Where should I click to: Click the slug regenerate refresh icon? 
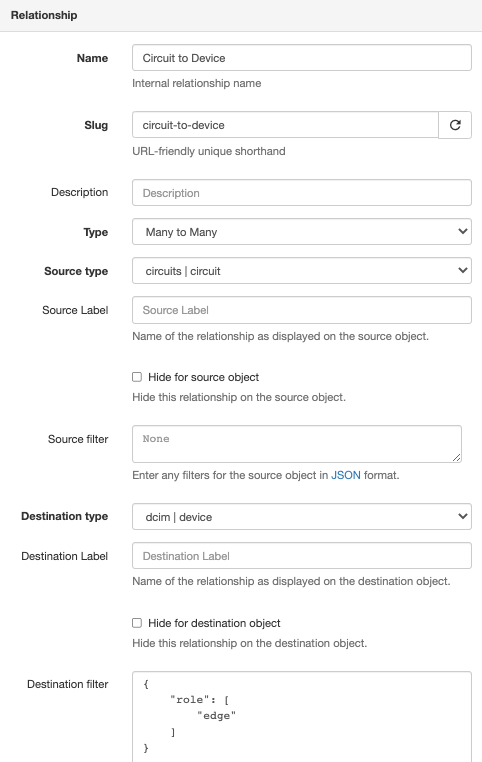coord(455,125)
